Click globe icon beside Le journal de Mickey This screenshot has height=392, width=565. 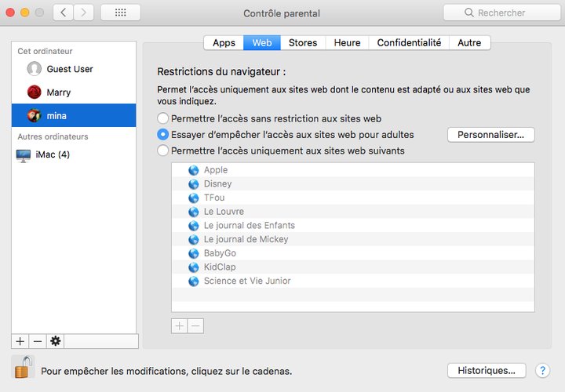click(x=194, y=239)
